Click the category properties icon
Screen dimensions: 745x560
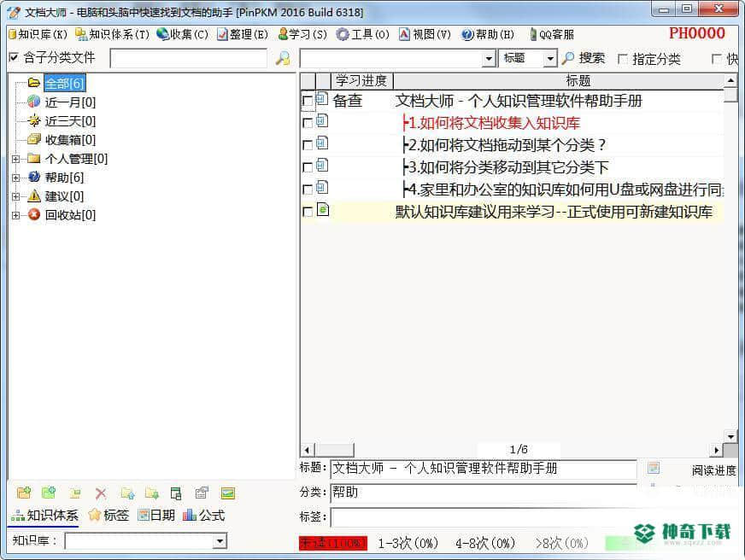click(202, 493)
